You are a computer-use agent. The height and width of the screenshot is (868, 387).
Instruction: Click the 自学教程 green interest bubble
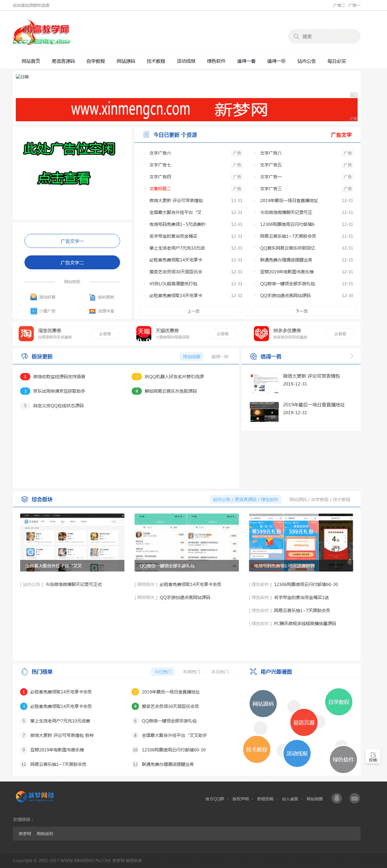[x=339, y=702]
